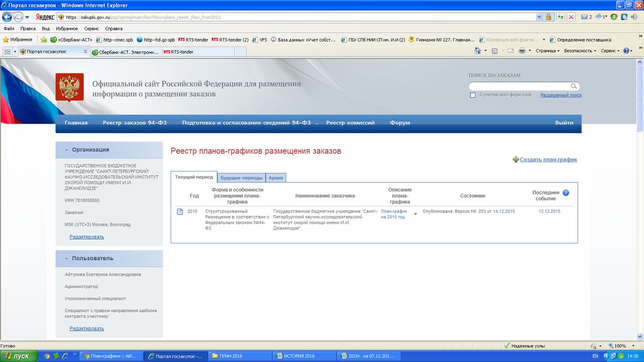Open the Избранное menu in menu bar

[67, 29]
